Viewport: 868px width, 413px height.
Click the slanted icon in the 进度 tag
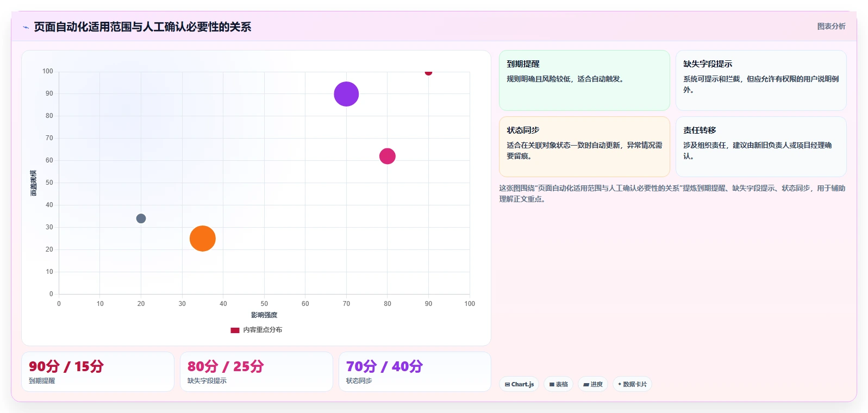586,384
